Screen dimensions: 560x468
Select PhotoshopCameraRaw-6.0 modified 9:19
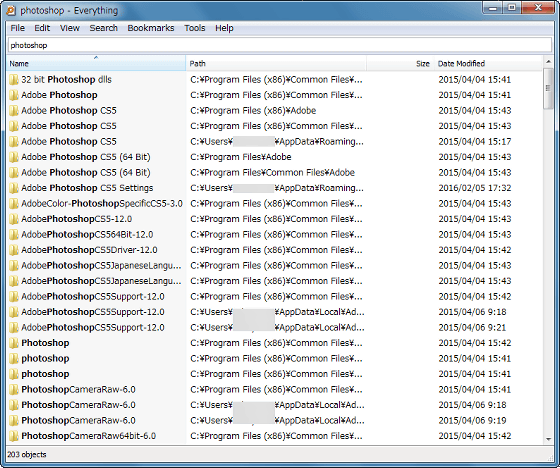(79, 420)
